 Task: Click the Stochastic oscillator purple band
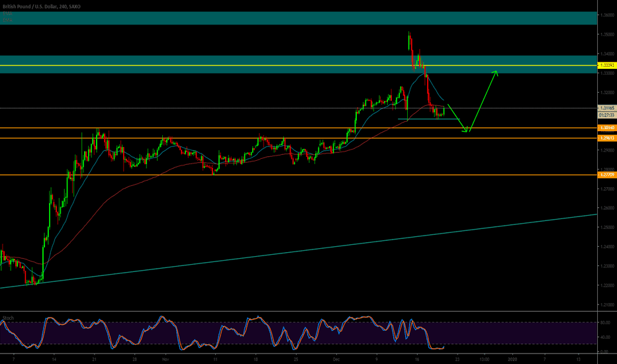265,333
